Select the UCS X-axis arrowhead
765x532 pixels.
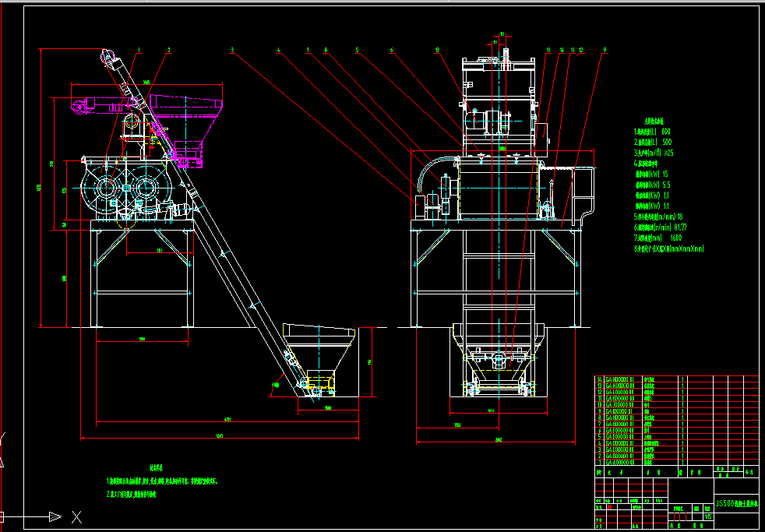[55, 516]
